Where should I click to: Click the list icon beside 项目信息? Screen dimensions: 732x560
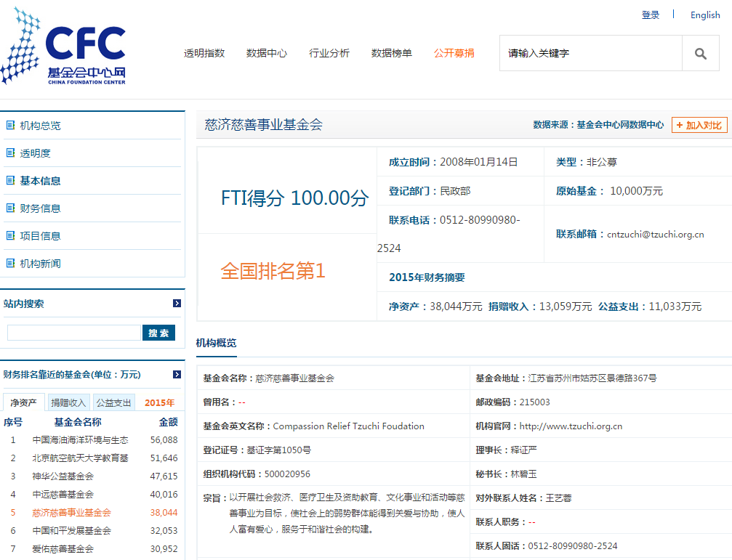[x=10, y=235]
